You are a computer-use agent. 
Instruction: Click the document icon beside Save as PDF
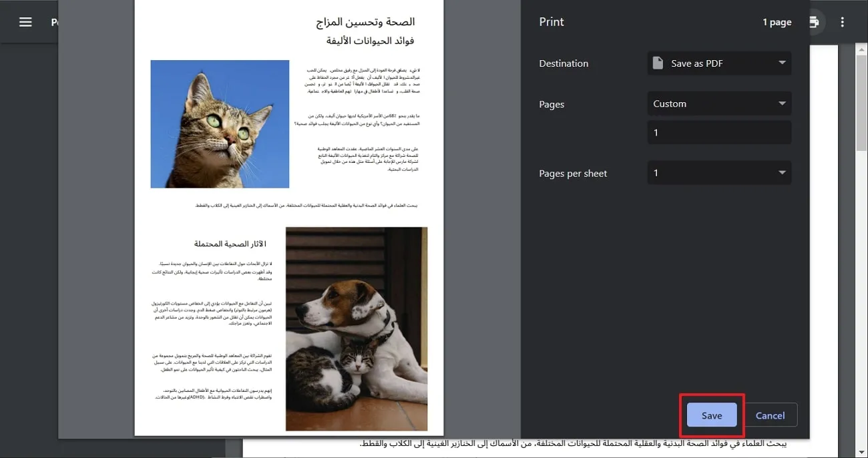pos(660,63)
